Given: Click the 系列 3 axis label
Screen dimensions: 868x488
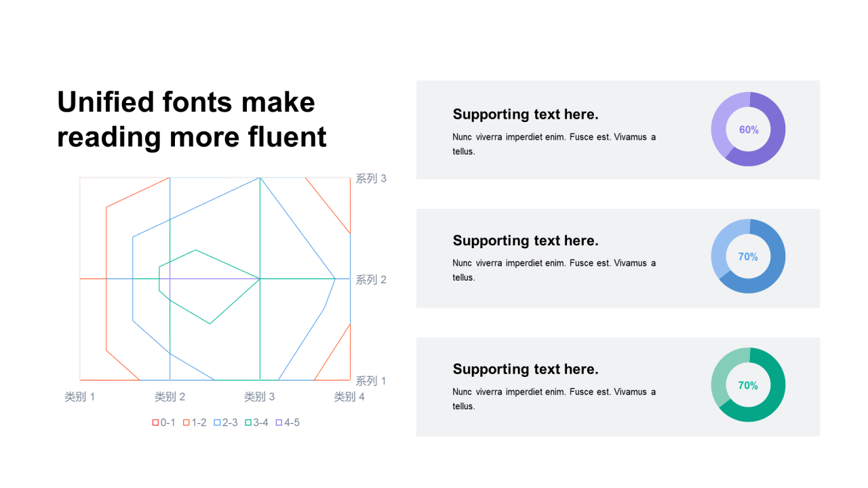Looking at the screenshot, I should pyautogui.click(x=371, y=179).
